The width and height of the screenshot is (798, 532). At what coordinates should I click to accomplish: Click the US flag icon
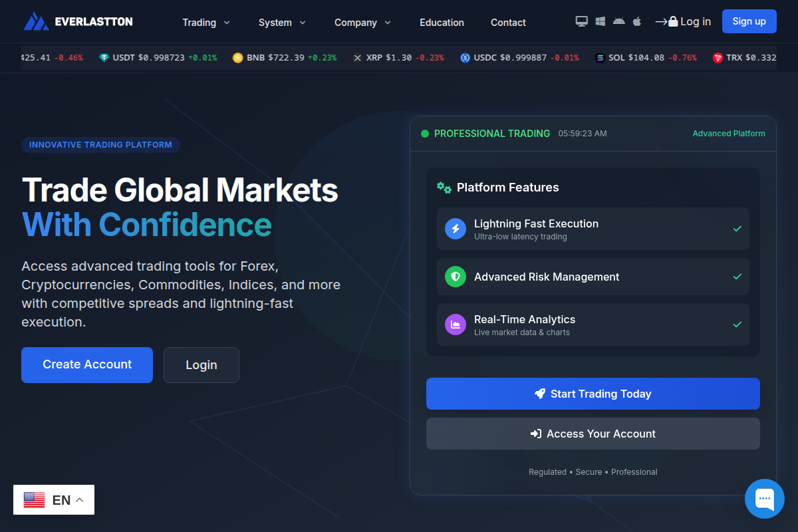pyautogui.click(x=34, y=500)
